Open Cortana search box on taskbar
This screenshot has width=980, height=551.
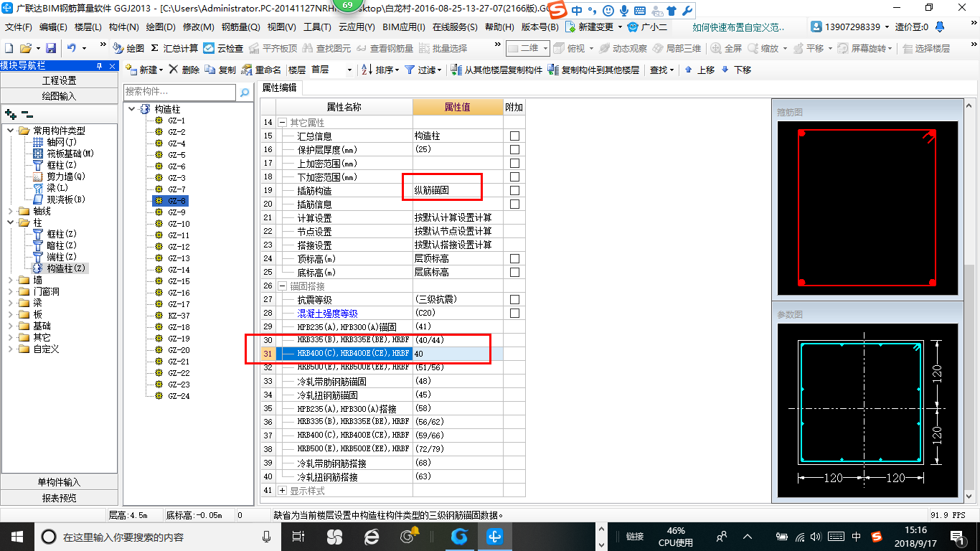tap(158, 536)
